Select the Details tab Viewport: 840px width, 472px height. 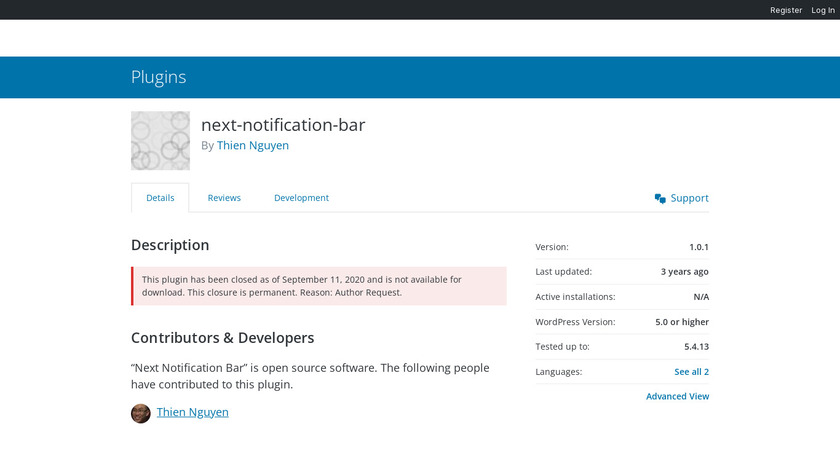click(160, 198)
